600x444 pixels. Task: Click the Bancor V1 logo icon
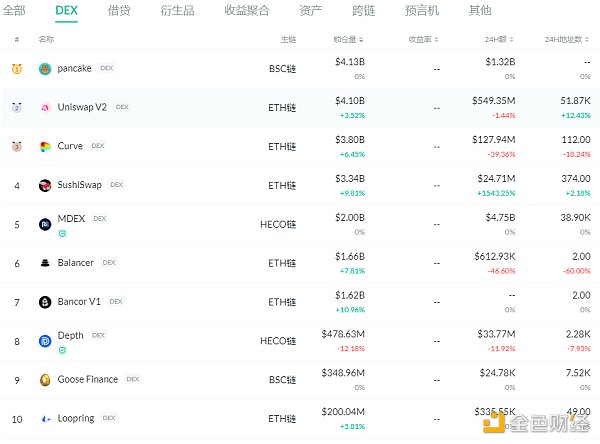45,302
